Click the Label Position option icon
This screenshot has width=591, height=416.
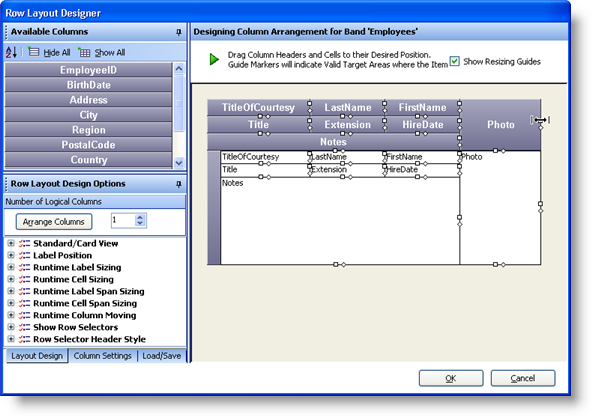(24, 255)
